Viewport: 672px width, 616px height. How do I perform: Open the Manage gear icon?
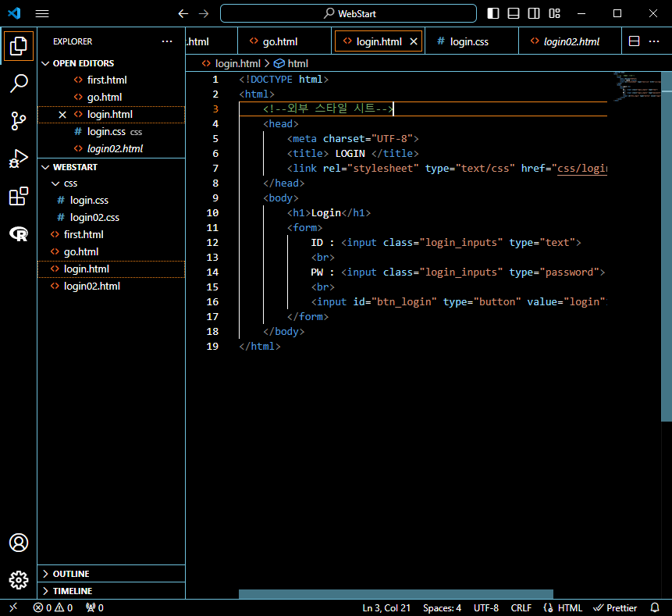pyautogui.click(x=19, y=580)
